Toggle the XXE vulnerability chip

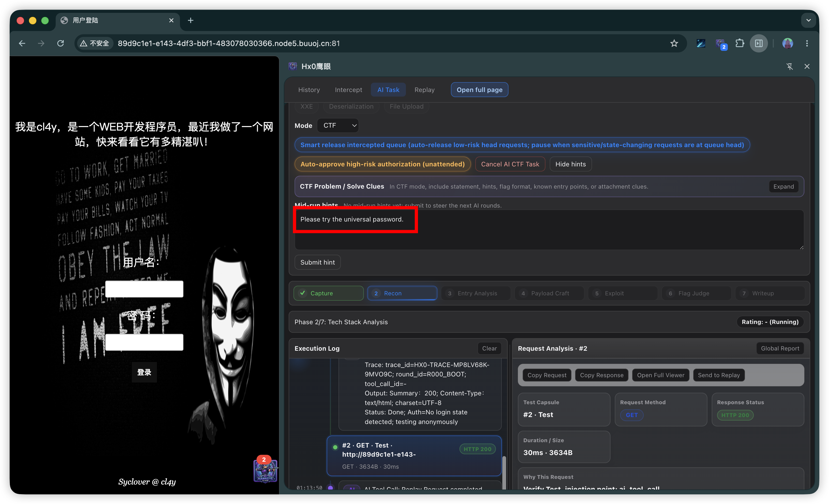(307, 106)
